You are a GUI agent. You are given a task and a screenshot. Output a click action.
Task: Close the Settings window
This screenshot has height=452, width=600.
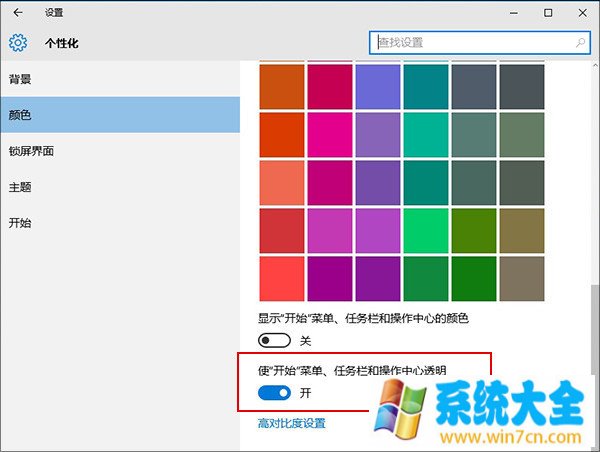click(x=582, y=13)
